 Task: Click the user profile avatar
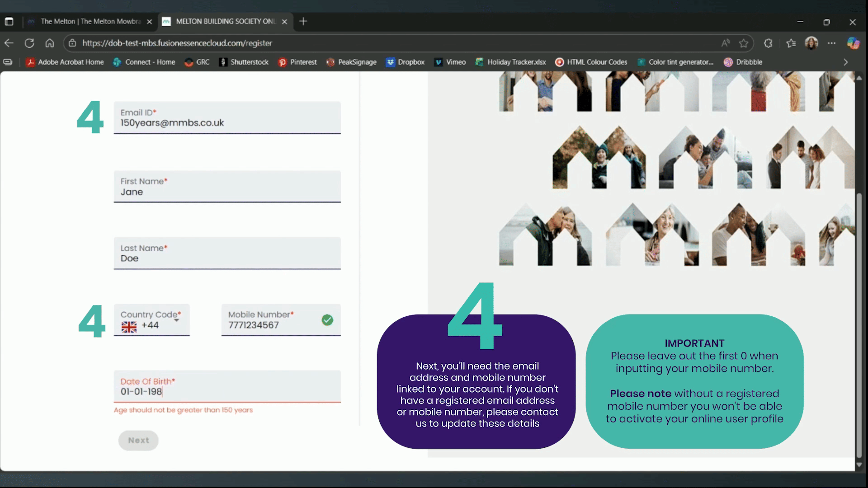coord(811,43)
